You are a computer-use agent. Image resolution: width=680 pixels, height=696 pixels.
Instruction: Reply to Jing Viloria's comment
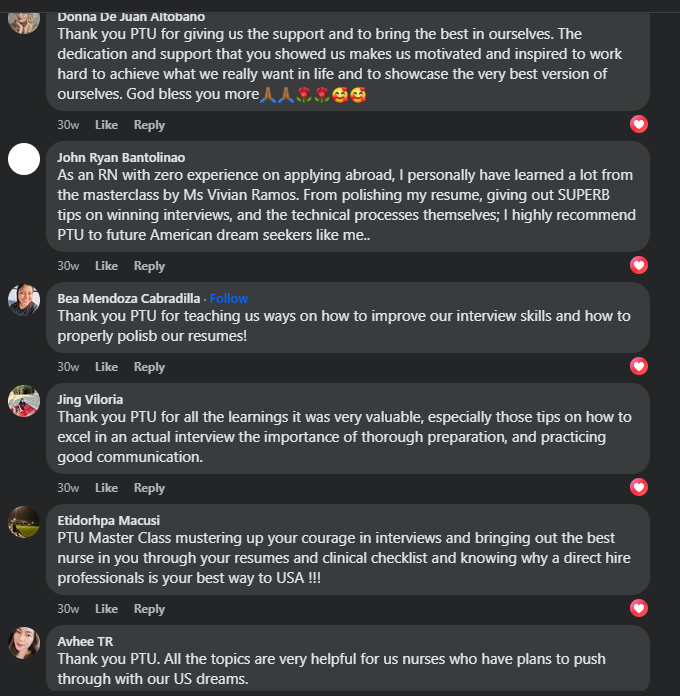click(x=149, y=488)
